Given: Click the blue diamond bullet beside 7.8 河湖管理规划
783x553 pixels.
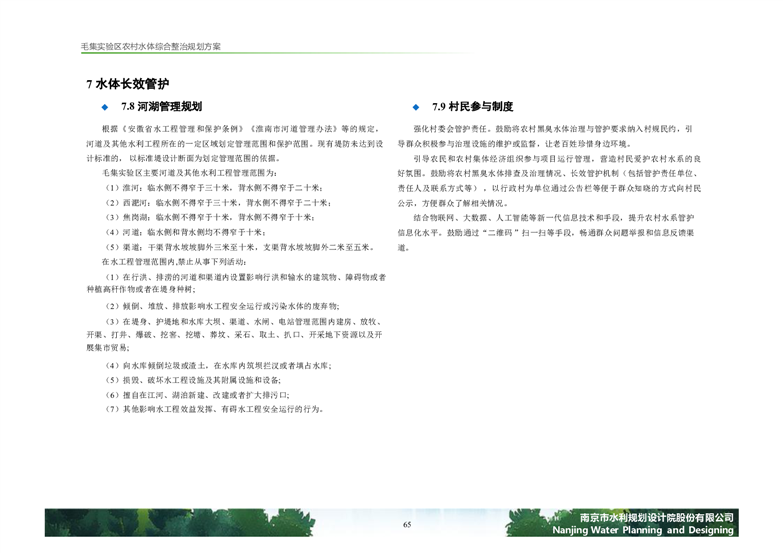Looking at the screenshot, I should click(x=103, y=106).
